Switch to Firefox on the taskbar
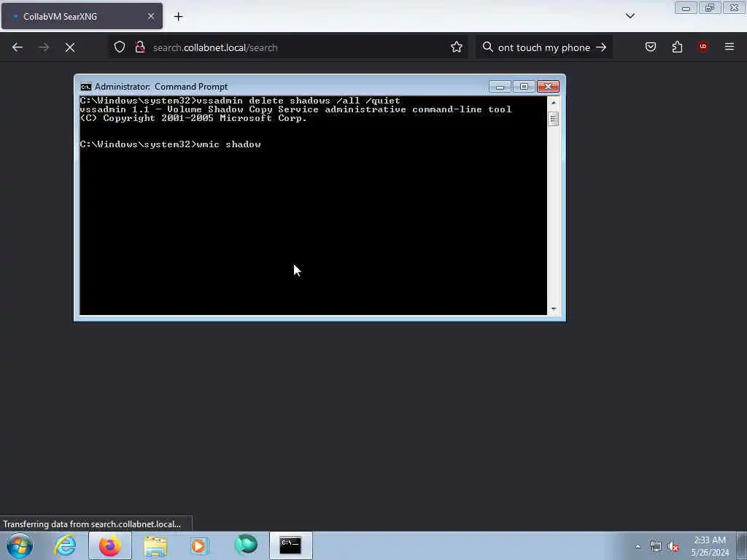Image resolution: width=747 pixels, height=560 pixels. [x=110, y=545]
